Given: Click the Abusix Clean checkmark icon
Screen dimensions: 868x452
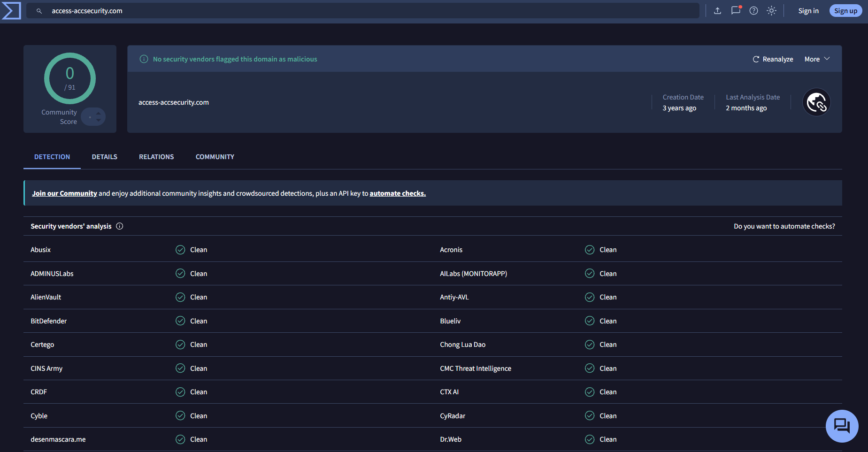Looking at the screenshot, I should (180, 250).
